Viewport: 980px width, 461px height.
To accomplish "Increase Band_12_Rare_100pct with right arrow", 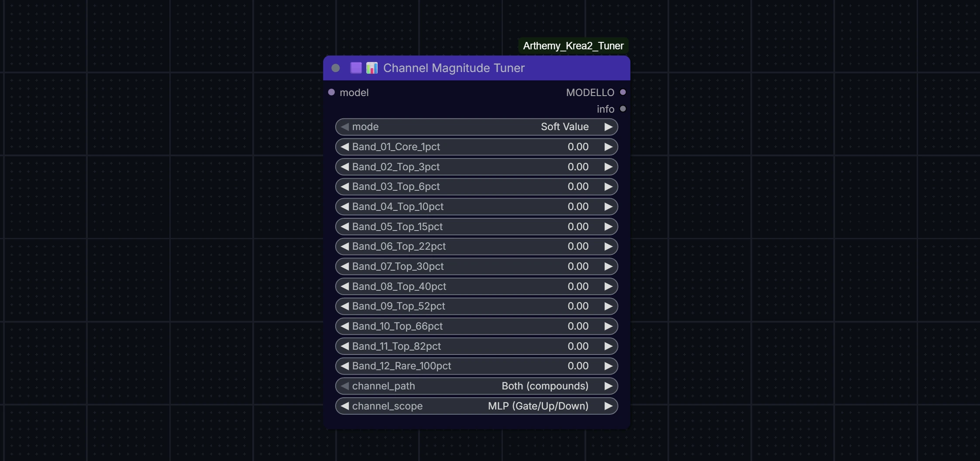I will [608, 366].
